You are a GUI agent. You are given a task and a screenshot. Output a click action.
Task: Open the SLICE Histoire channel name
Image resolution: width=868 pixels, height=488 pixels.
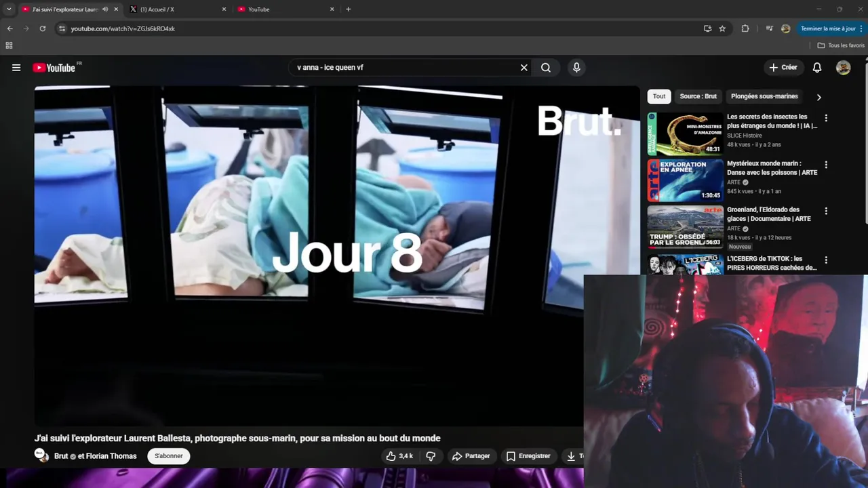(745, 136)
